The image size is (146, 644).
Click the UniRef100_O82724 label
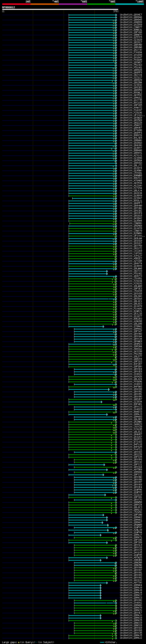pyautogui.click(x=131, y=75)
